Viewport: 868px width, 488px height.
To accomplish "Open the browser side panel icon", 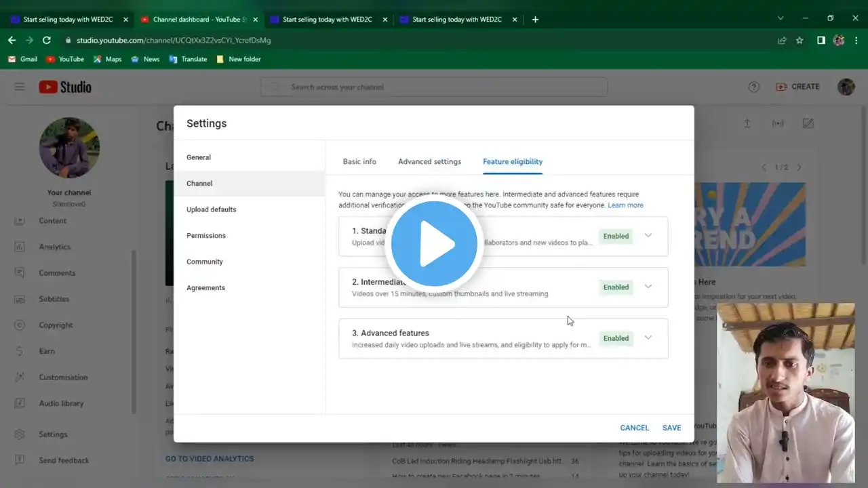I will 821,41.
